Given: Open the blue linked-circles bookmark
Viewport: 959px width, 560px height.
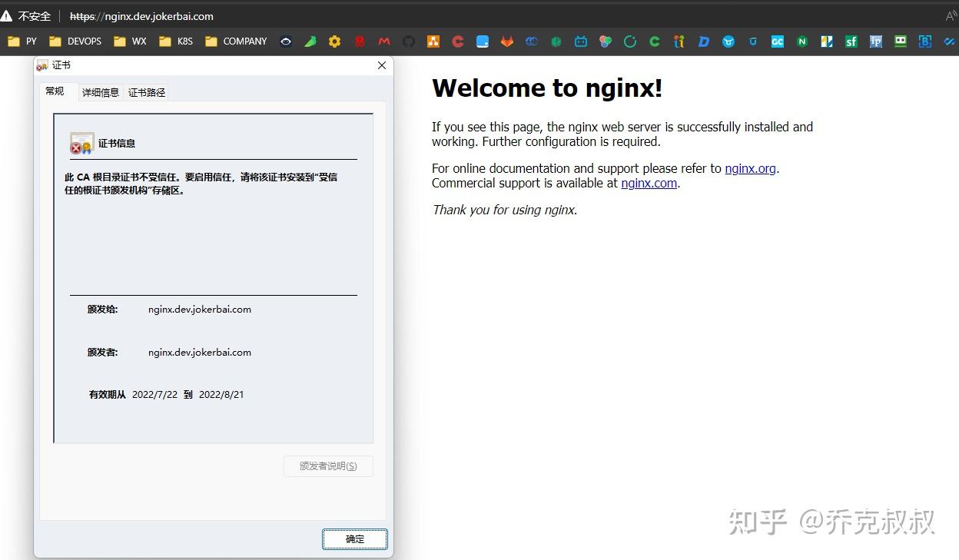Looking at the screenshot, I should click(532, 41).
